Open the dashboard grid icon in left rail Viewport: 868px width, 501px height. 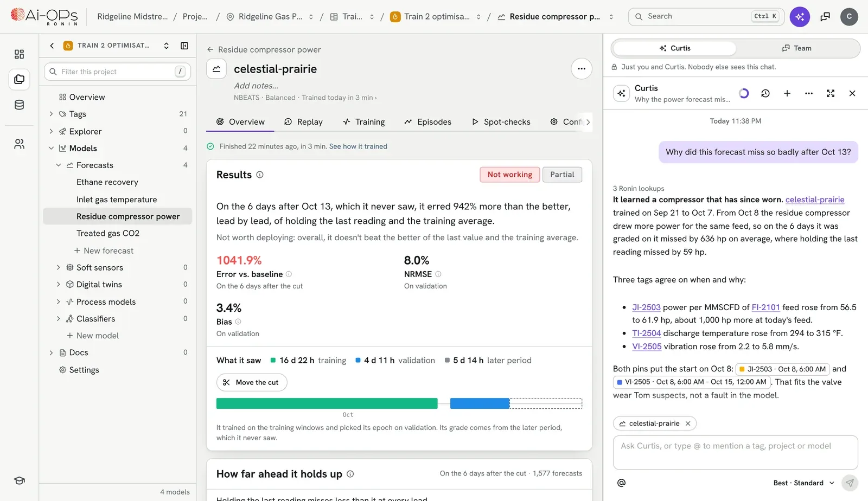pos(19,54)
